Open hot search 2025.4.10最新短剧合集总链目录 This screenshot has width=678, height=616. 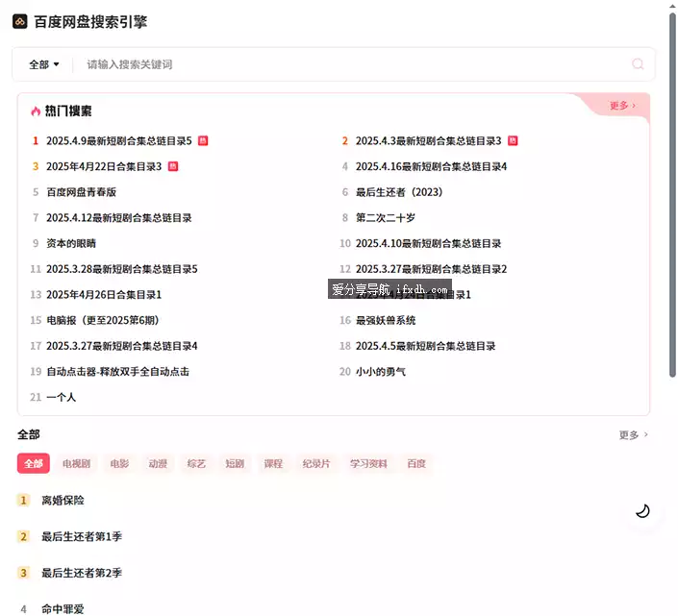click(x=429, y=243)
